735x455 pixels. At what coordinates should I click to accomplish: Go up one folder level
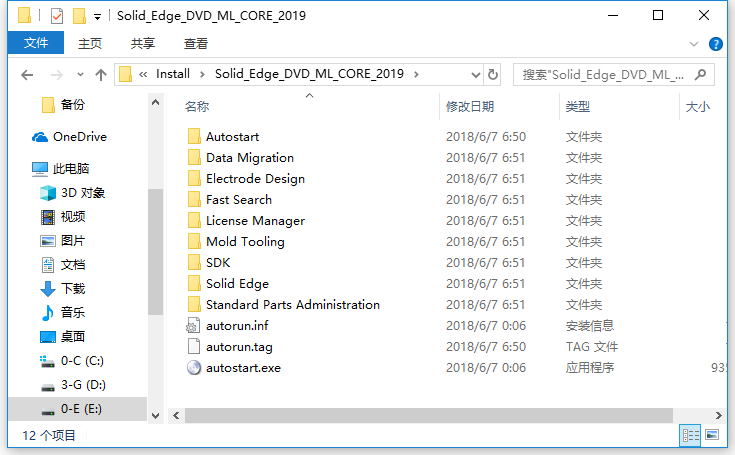(101, 75)
